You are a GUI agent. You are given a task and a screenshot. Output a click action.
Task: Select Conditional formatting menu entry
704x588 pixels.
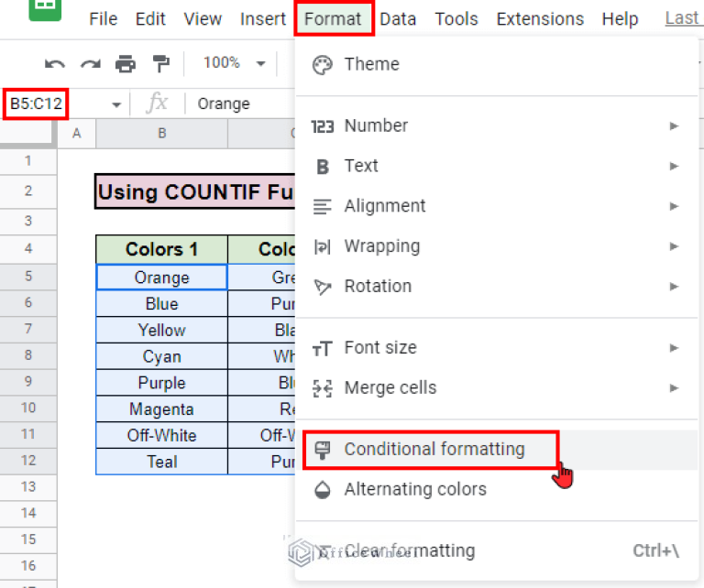[496, 450]
